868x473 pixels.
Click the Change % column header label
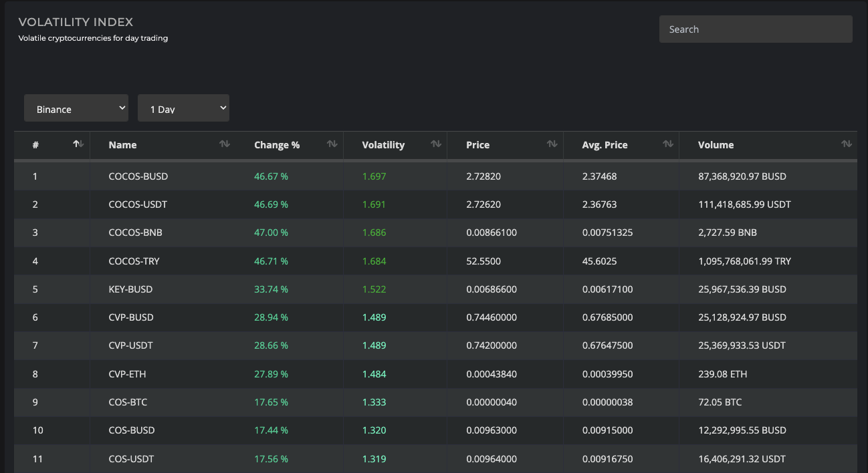(x=277, y=145)
